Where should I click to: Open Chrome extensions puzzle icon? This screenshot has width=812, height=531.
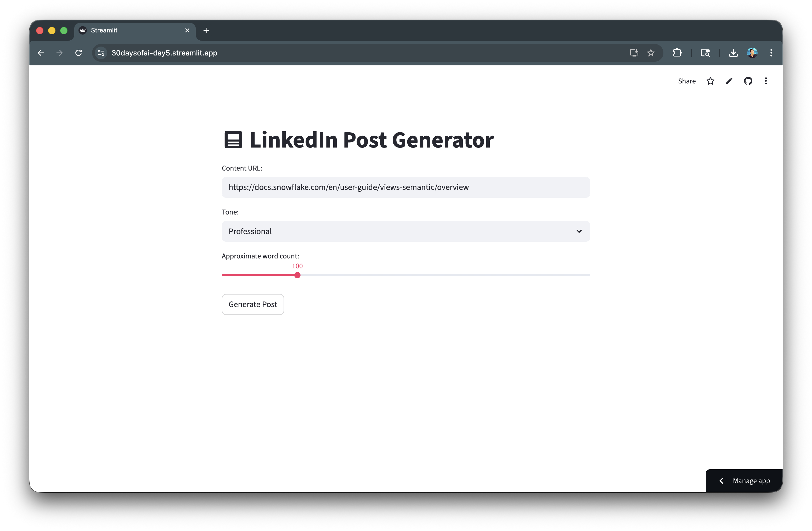(677, 53)
